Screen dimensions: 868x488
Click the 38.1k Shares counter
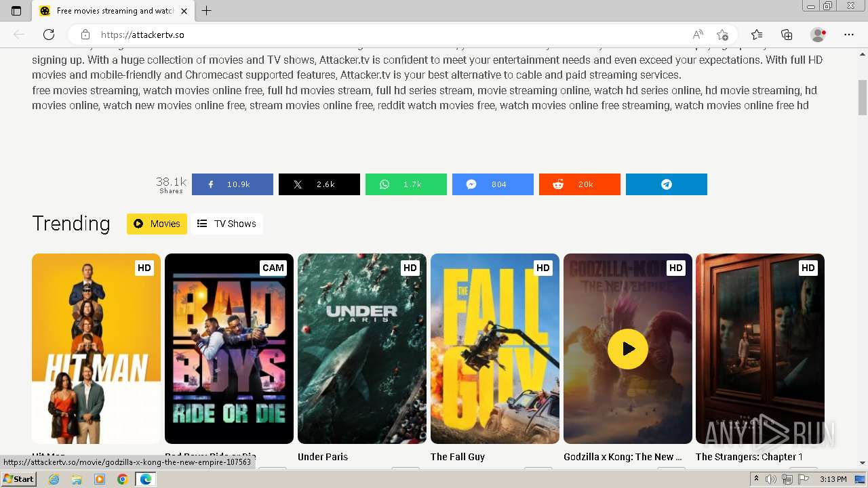(x=171, y=184)
